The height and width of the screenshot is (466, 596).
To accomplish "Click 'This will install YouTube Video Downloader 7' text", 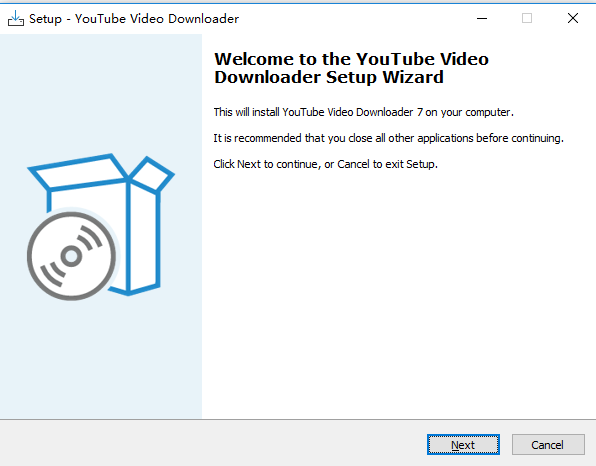I will click(363, 112).
